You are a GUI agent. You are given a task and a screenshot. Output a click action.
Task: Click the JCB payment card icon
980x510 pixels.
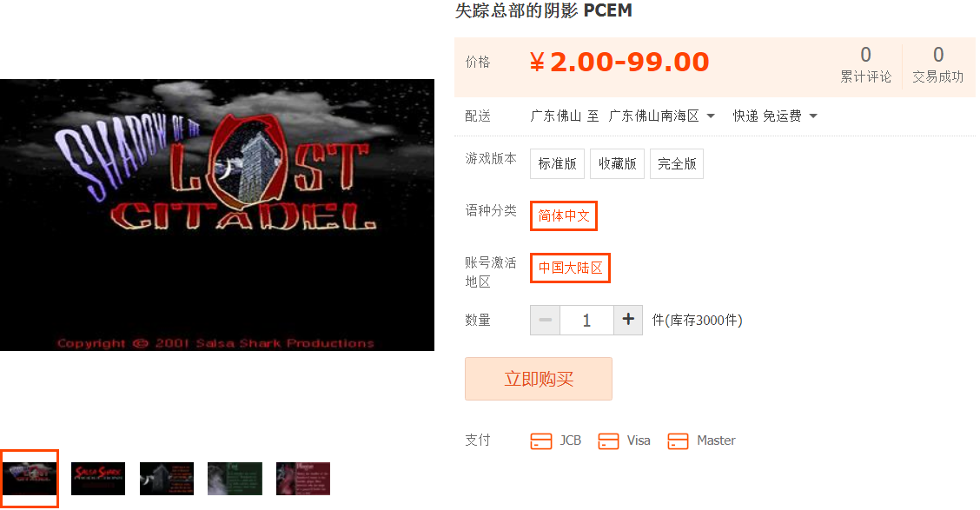click(540, 441)
